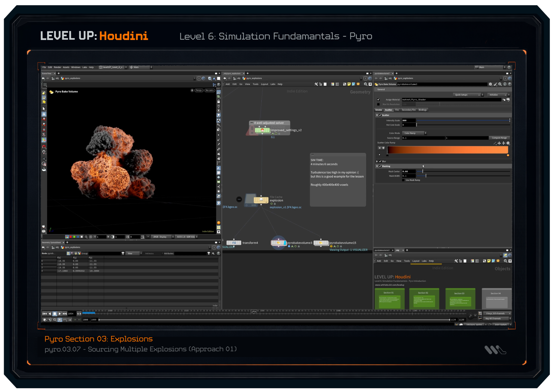Disable the Scatter section checkbox
The height and width of the screenshot is (392, 552).
click(380, 115)
